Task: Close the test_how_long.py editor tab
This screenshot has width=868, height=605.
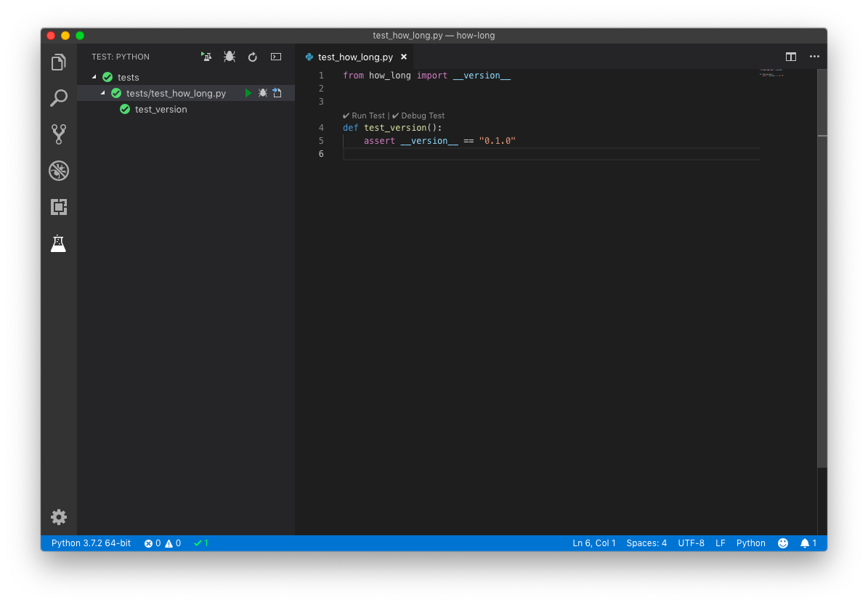Action: pos(404,57)
